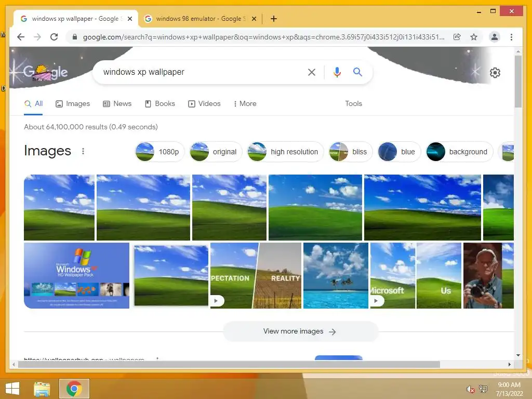Open Google quick settings gear
This screenshot has width=532, height=399.
tap(495, 73)
